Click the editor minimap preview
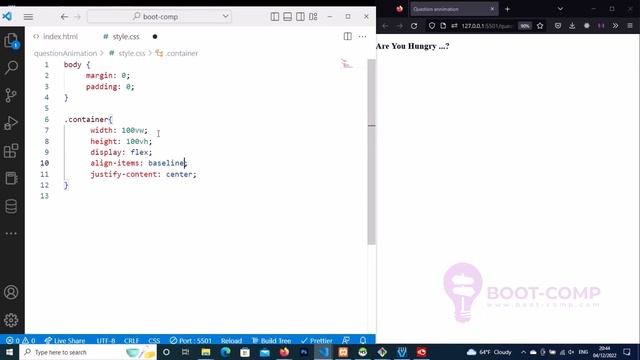The height and width of the screenshot is (360, 640). click(347, 64)
